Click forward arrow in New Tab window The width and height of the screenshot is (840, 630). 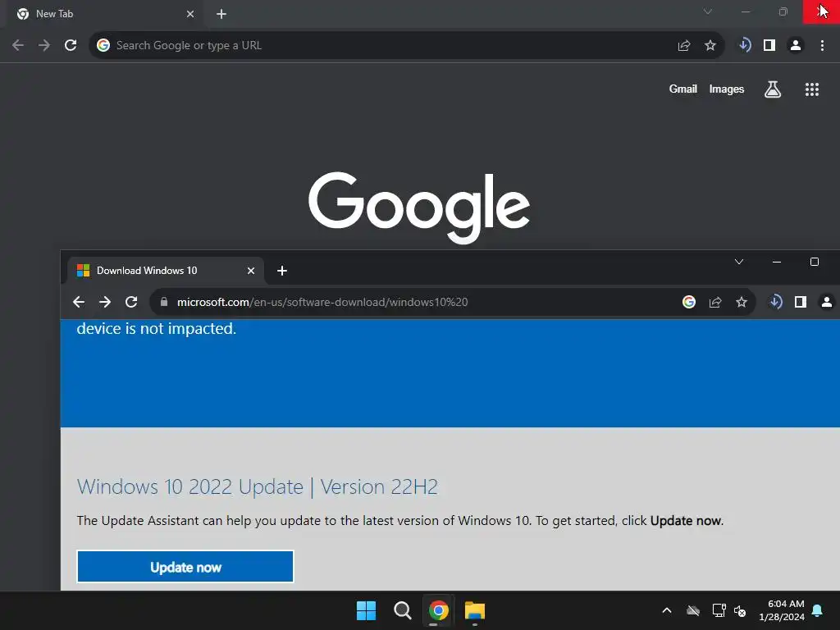coord(44,45)
